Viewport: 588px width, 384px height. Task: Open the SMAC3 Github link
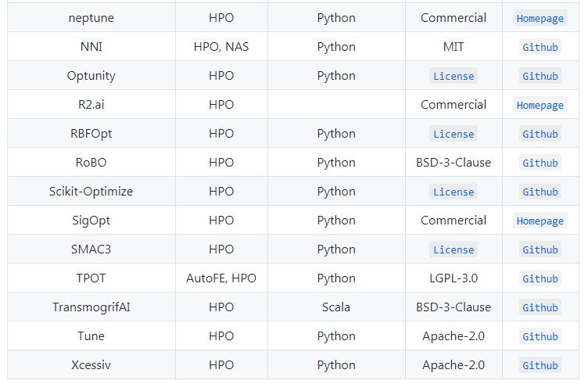(x=540, y=249)
